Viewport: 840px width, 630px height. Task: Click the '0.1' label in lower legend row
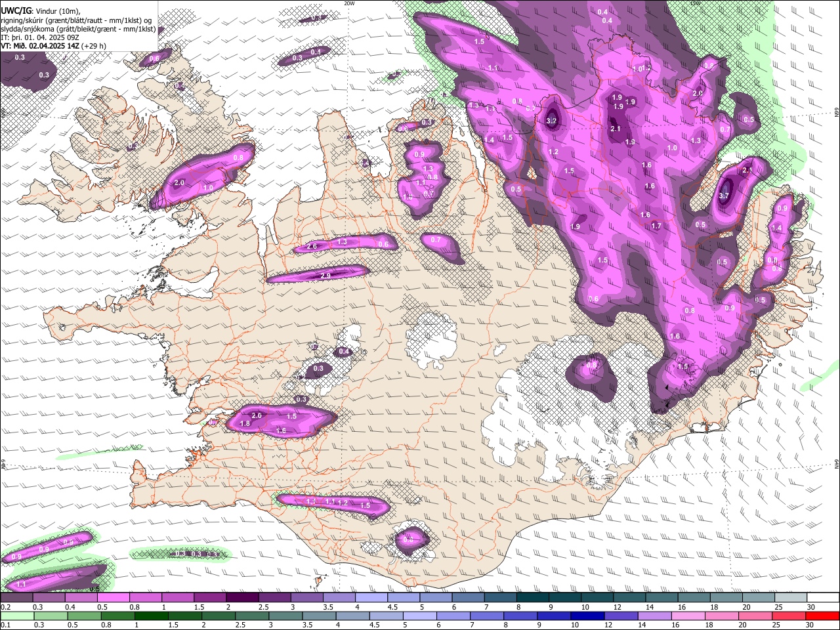[5, 625]
